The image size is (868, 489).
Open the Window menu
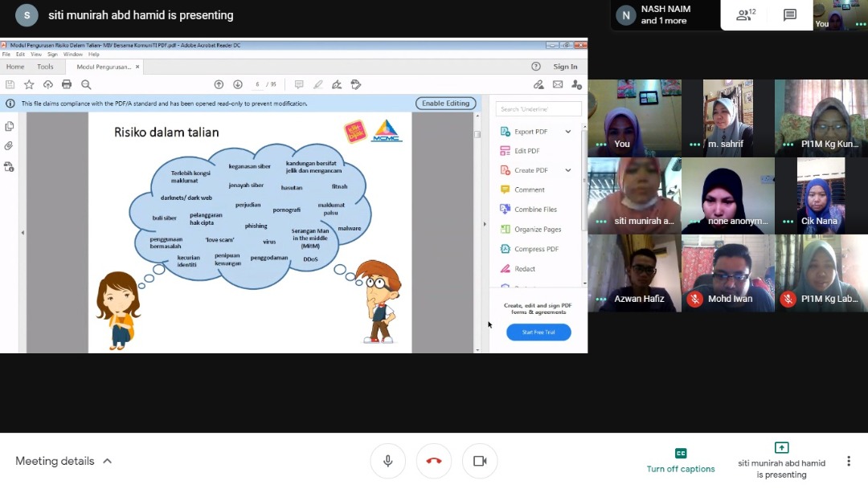[72, 55]
